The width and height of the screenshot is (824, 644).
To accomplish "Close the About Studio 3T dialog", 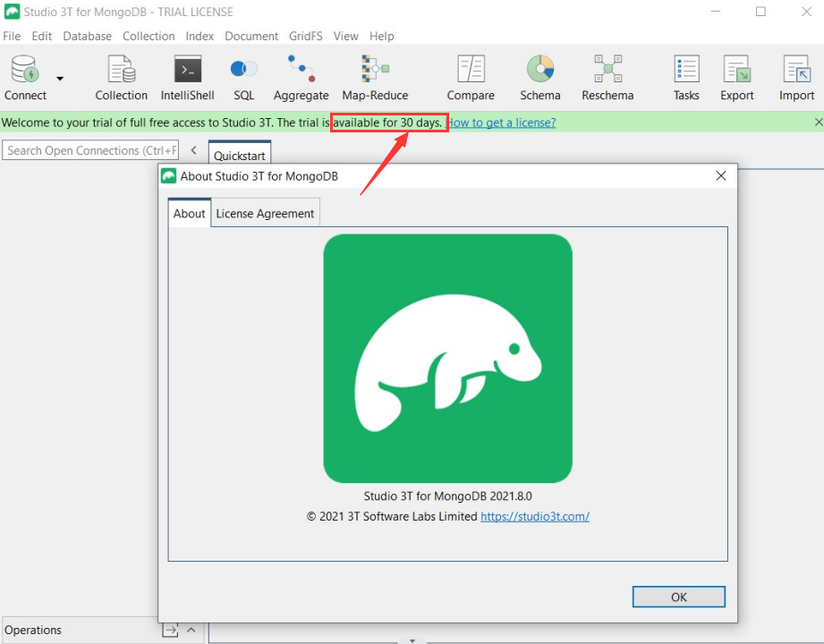I will (721, 176).
